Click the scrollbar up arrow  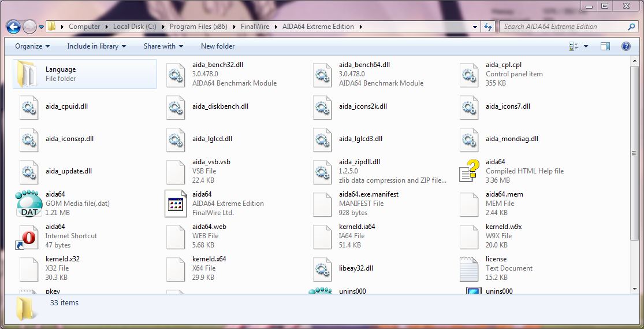click(634, 61)
